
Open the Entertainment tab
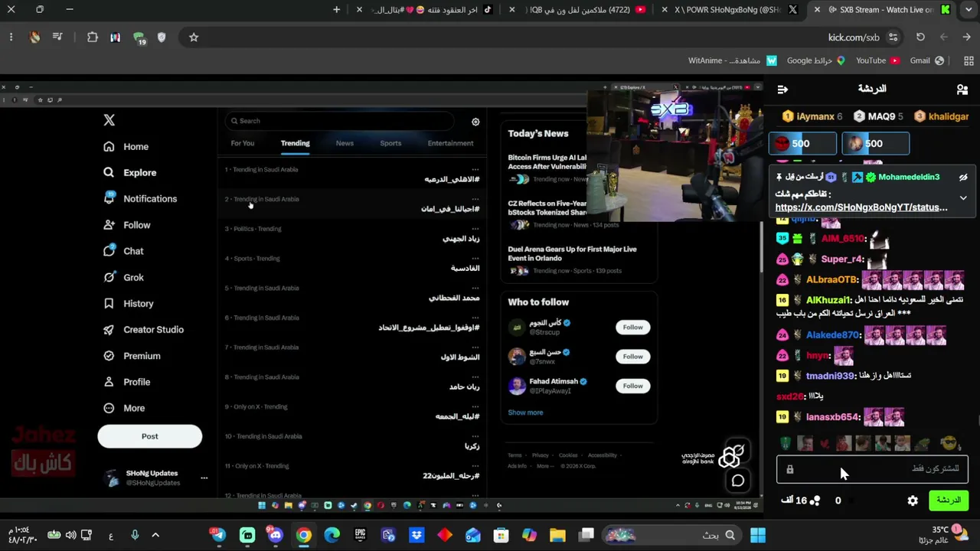[x=450, y=143]
